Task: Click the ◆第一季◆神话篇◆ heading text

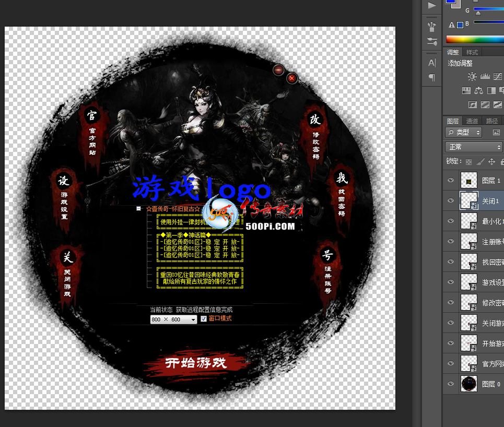Action: tap(185, 235)
